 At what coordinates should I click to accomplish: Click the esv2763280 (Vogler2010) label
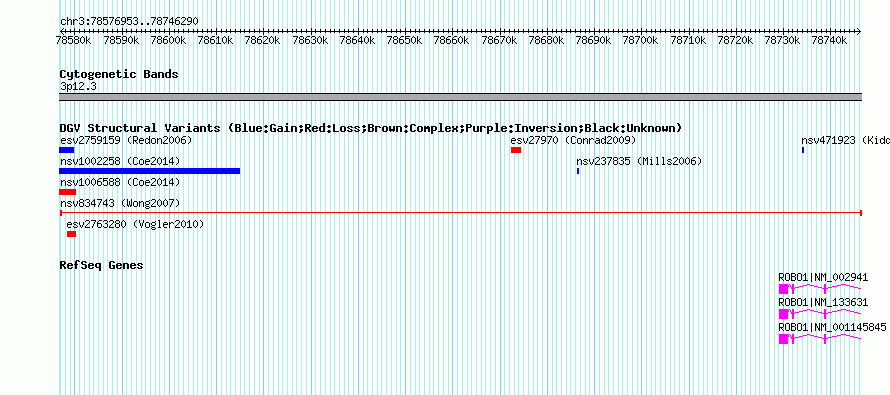[x=135, y=224]
